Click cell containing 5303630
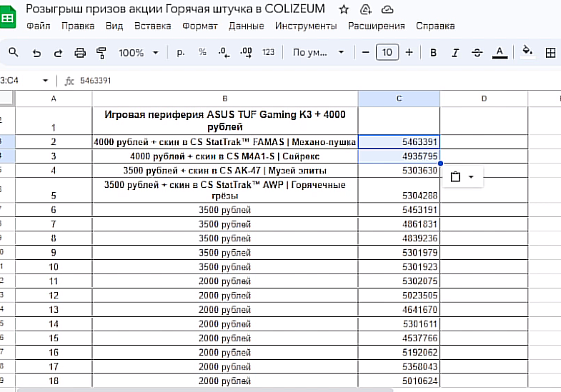The height and width of the screenshot is (392, 561). (x=399, y=171)
